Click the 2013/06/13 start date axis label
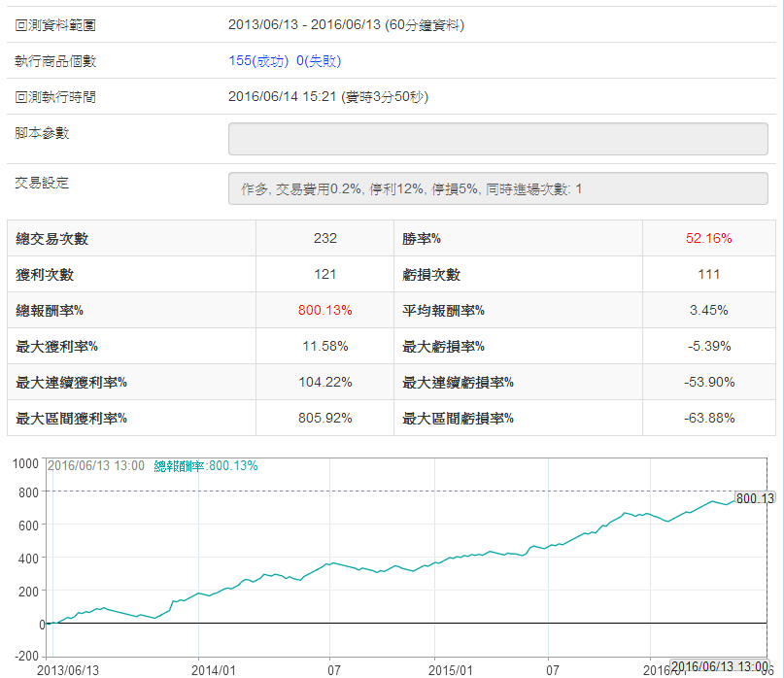The height and width of the screenshot is (678, 784). coord(67,670)
